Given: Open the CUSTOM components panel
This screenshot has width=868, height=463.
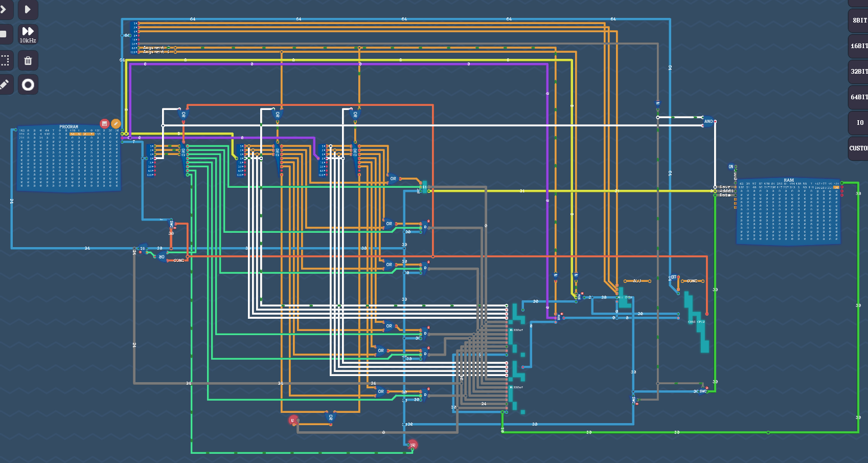Looking at the screenshot, I should (x=859, y=148).
